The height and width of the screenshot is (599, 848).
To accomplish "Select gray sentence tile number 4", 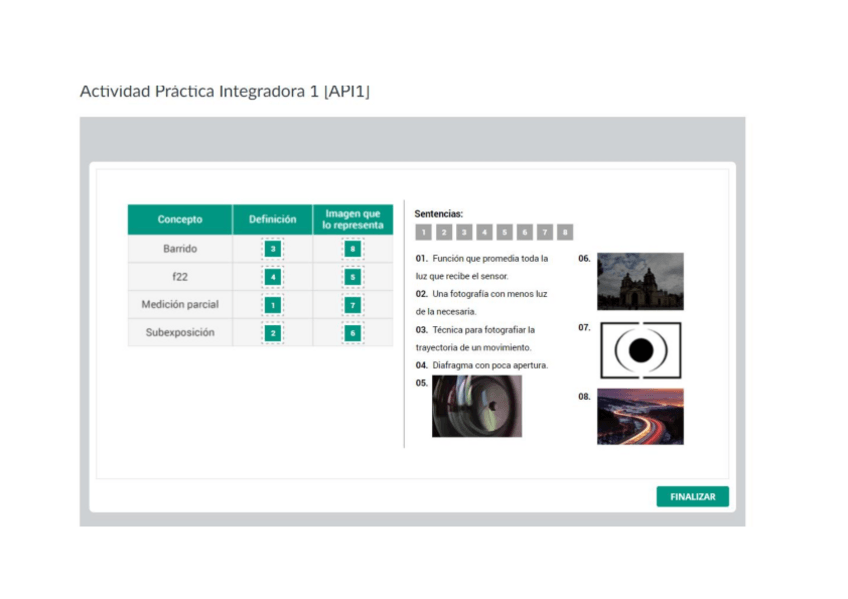I will (484, 232).
